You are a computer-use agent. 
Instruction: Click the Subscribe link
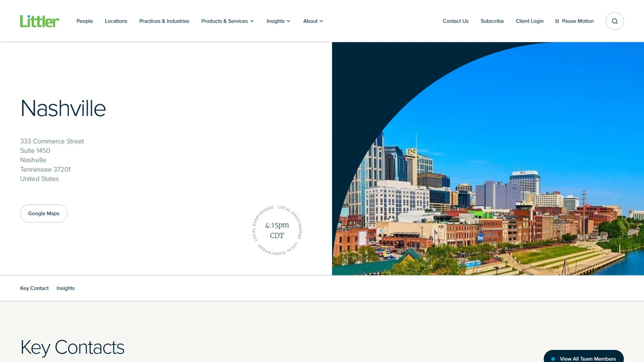[x=492, y=21]
